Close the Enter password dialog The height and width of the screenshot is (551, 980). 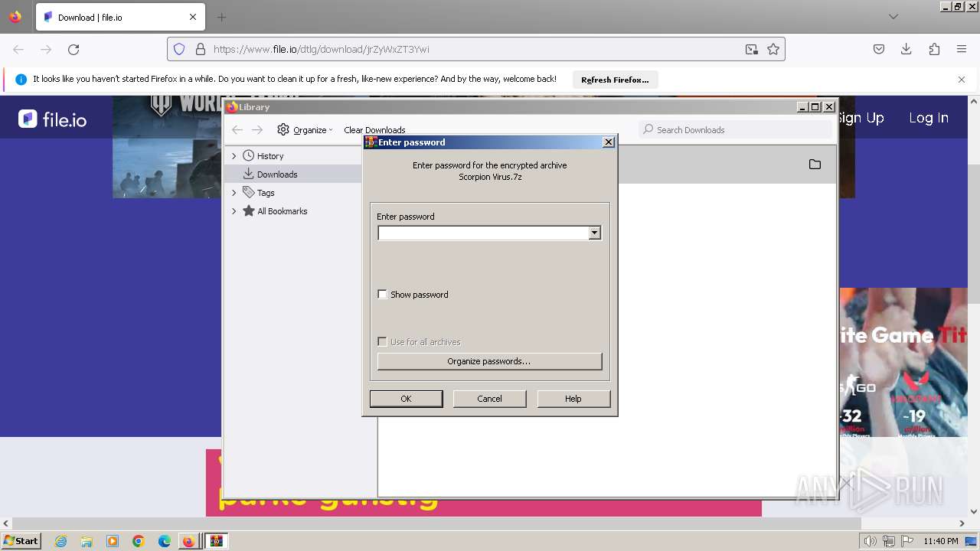[609, 142]
